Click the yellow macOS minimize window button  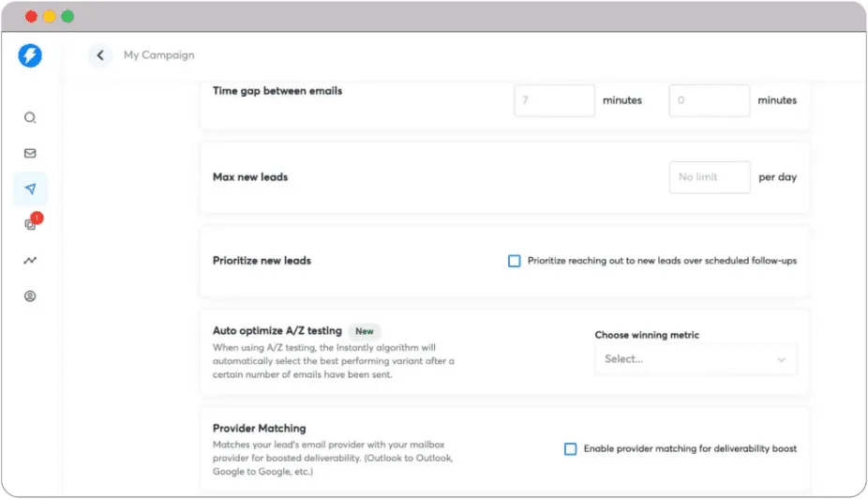pos(50,17)
